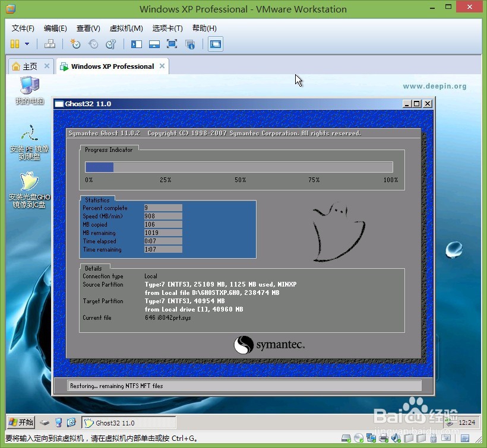Click the Current file text 646 i8042prt.sys

tap(167, 317)
